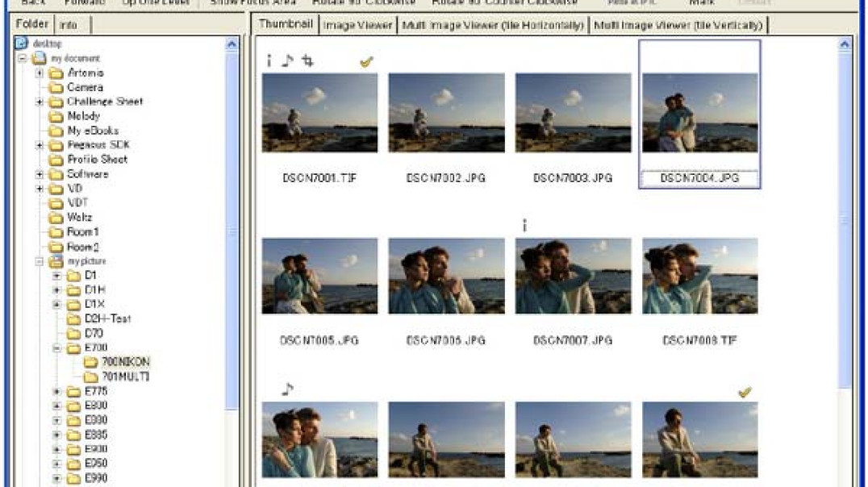Expand the Software folder node

[40, 174]
